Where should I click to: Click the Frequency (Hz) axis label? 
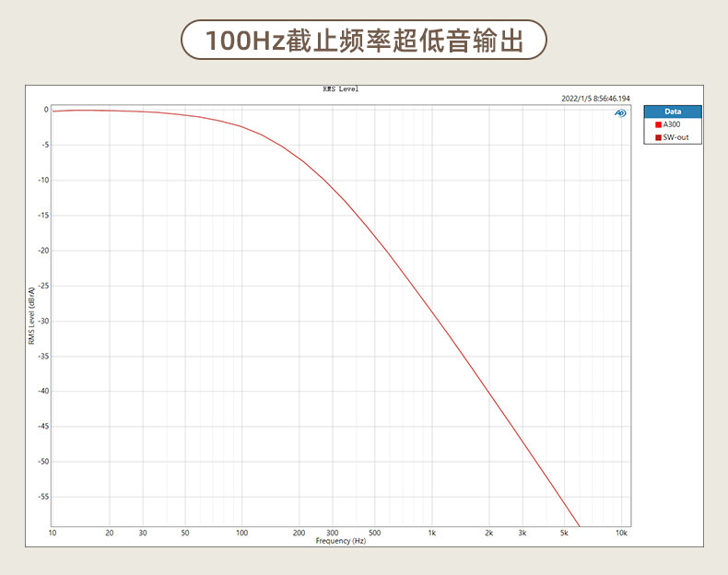click(x=341, y=541)
